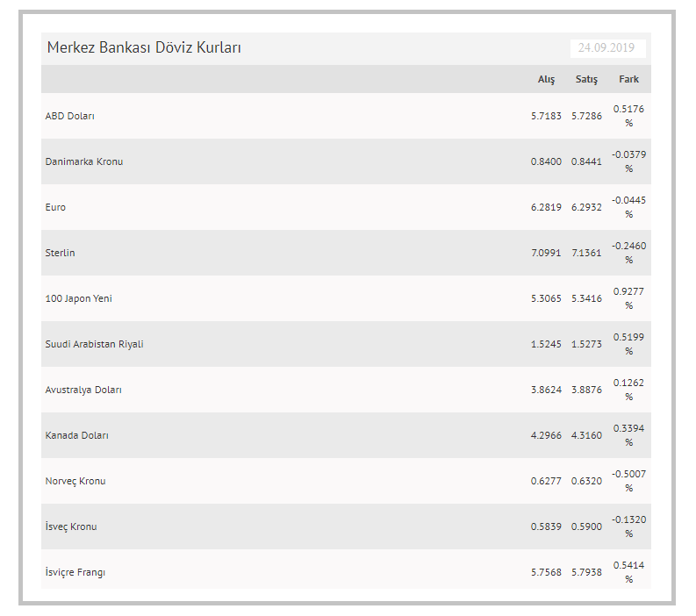Click the Satış column header
The width and height of the screenshot is (696, 616).
pyautogui.click(x=586, y=80)
